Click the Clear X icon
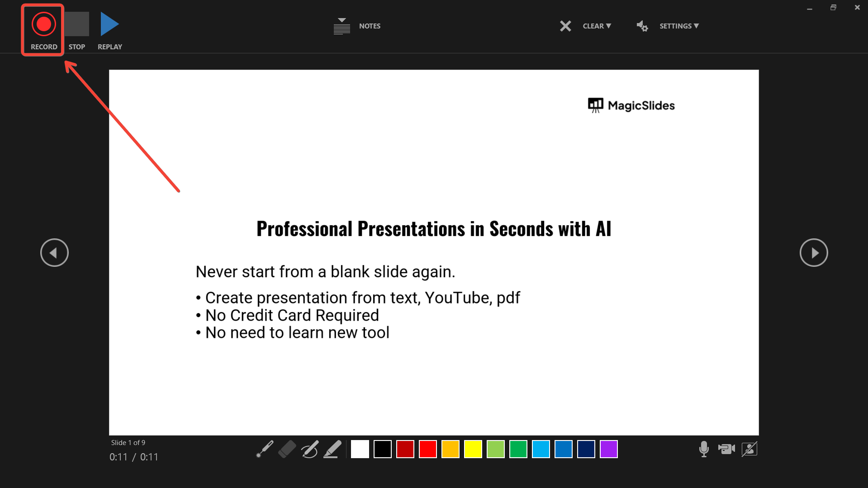The width and height of the screenshot is (868, 488). coord(565,26)
